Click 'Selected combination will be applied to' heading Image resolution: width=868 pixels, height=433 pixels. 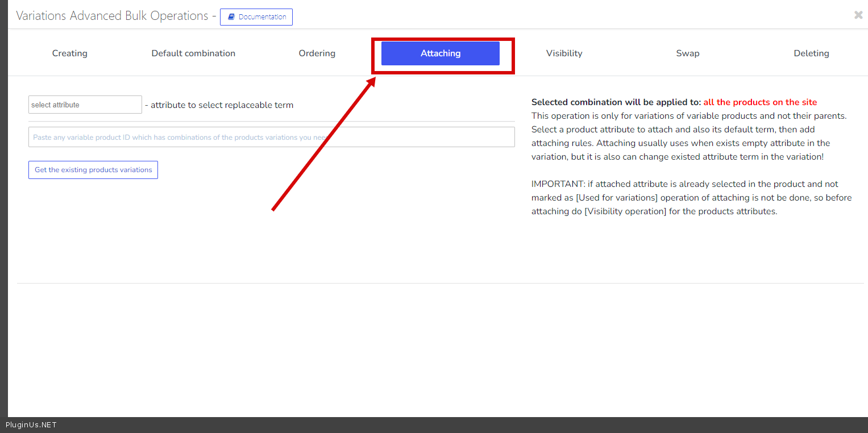pyautogui.click(x=616, y=102)
